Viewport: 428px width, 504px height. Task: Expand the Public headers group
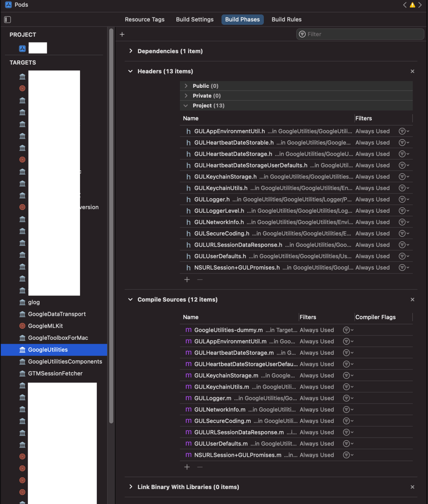click(186, 86)
